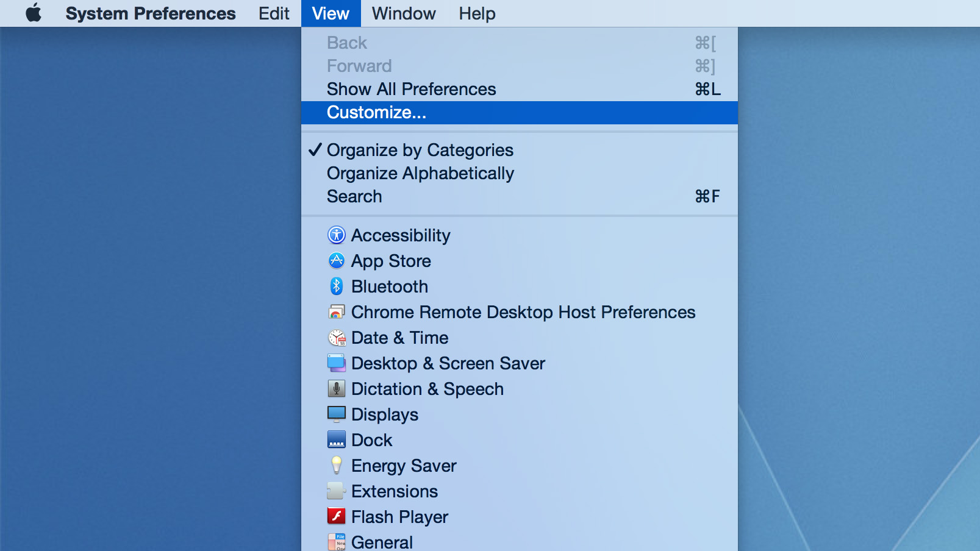Open the System Preferences menu

click(x=151, y=13)
